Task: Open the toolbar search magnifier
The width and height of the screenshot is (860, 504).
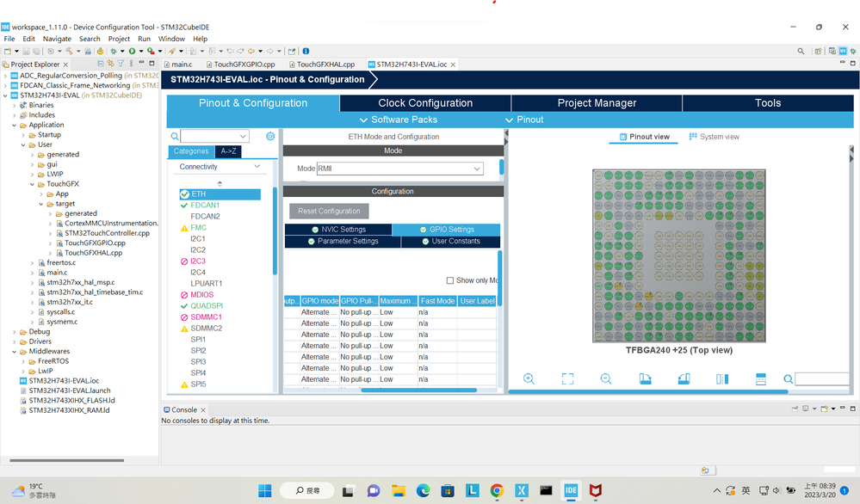Action: coord(801,51)
